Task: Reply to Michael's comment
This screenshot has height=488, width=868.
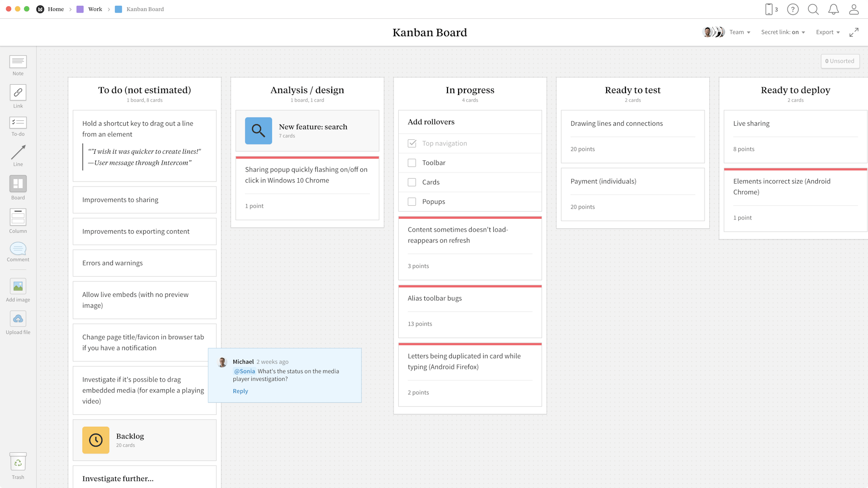Action: coord(240,391)
